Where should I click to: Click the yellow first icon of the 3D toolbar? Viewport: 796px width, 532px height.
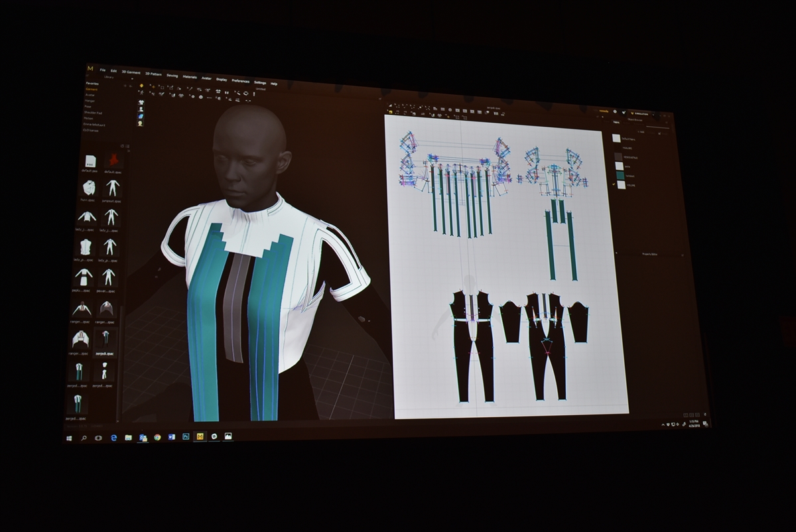click(x=141, y=86)
